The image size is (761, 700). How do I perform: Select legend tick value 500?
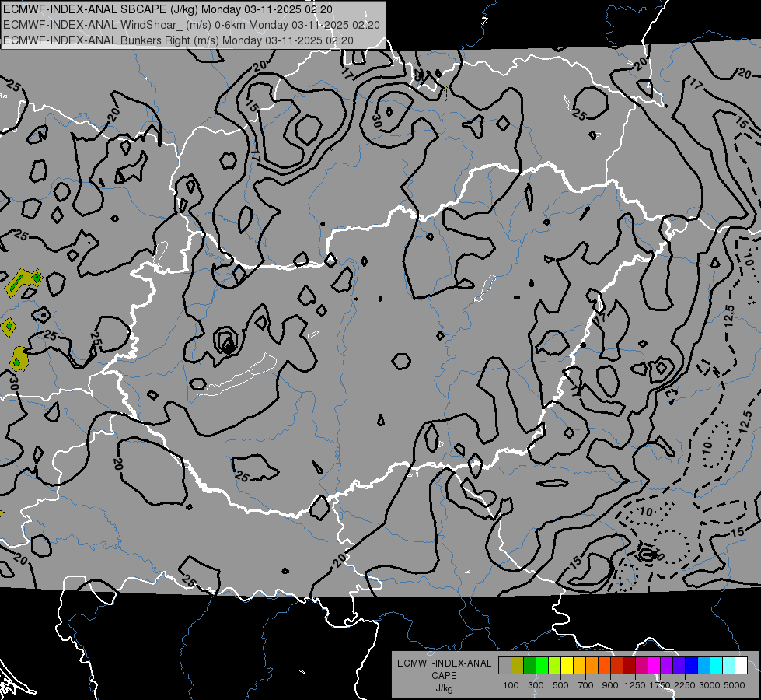tap(560, 685)
